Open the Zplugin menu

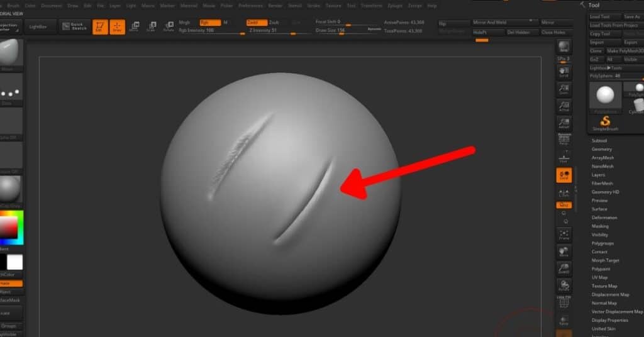[x=395, y=6]
